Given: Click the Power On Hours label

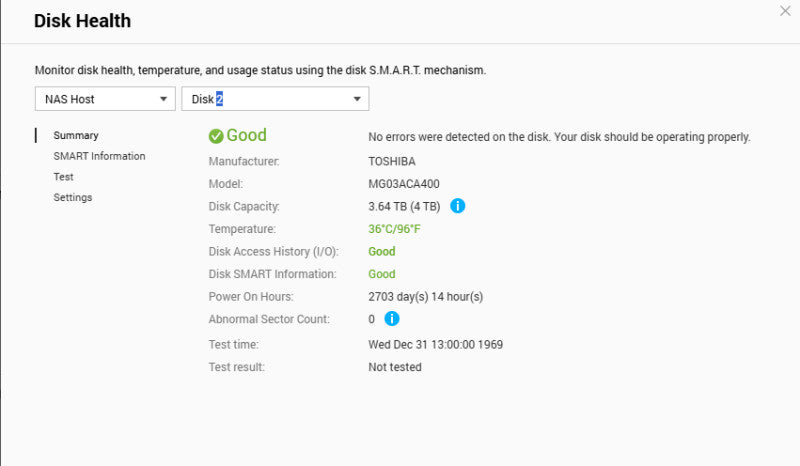Looking at the screenshot, I should coord(251,297).
